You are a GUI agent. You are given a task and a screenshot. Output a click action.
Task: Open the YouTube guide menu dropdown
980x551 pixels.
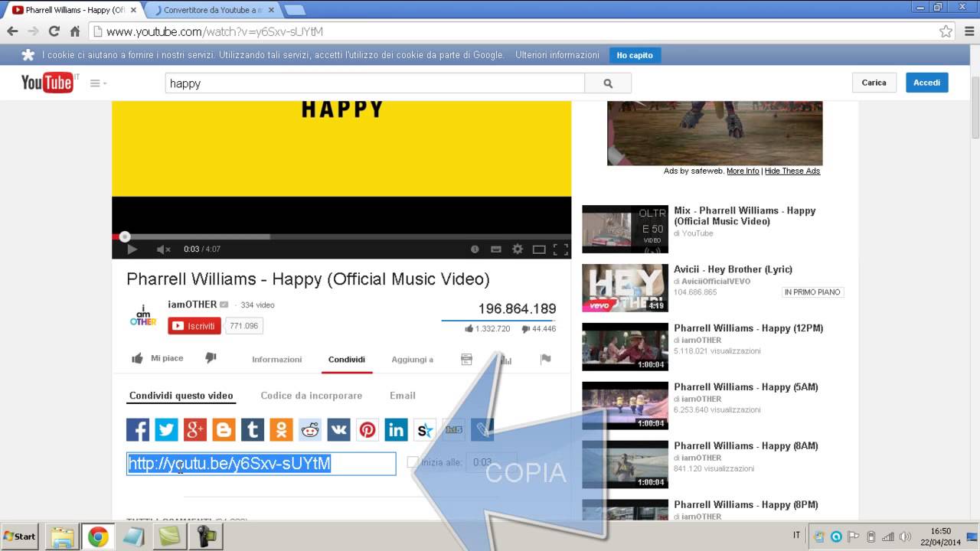(x=98, y=83)
